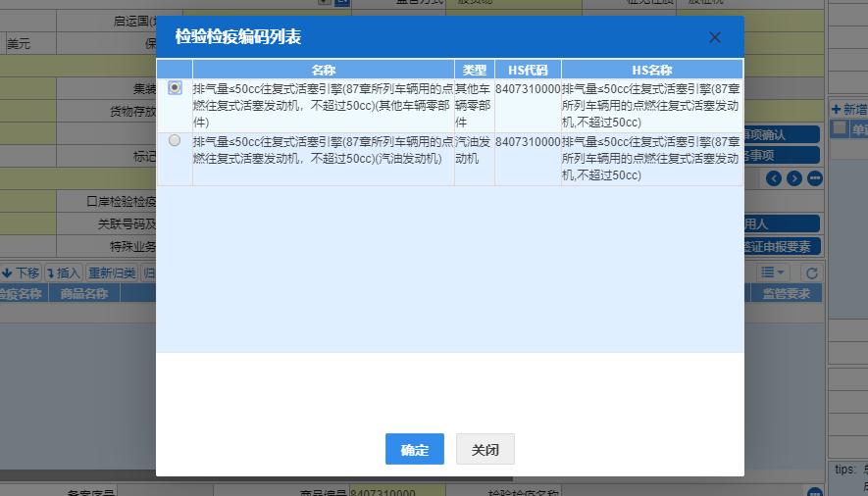868x496 pixels.
Task: Click the previous arrow circle icon
Action: (774, 178)
